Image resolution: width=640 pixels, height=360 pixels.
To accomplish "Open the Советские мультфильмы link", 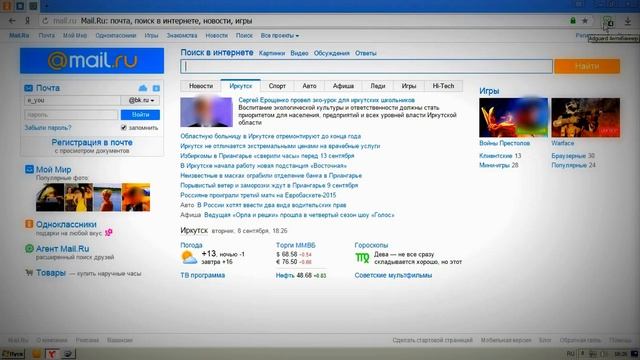I will pos(393,275).
